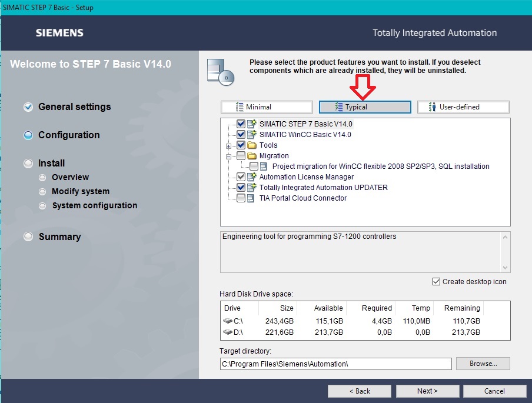Screen dimensions: 532x403
Task: Collapse the Migration tree node
Action: pyautogui.click(x=229, y=156)
